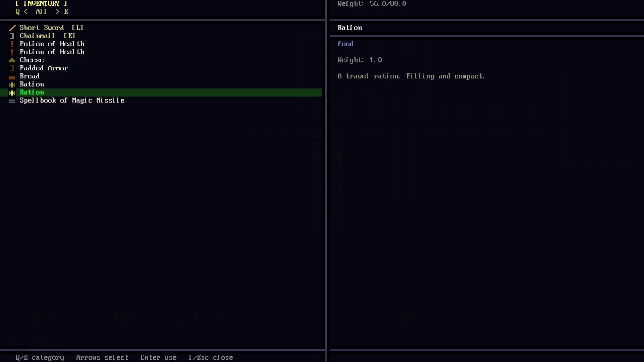Click the Enter use hint
Screen dimensions: 644x362
(x=159, y=358)
